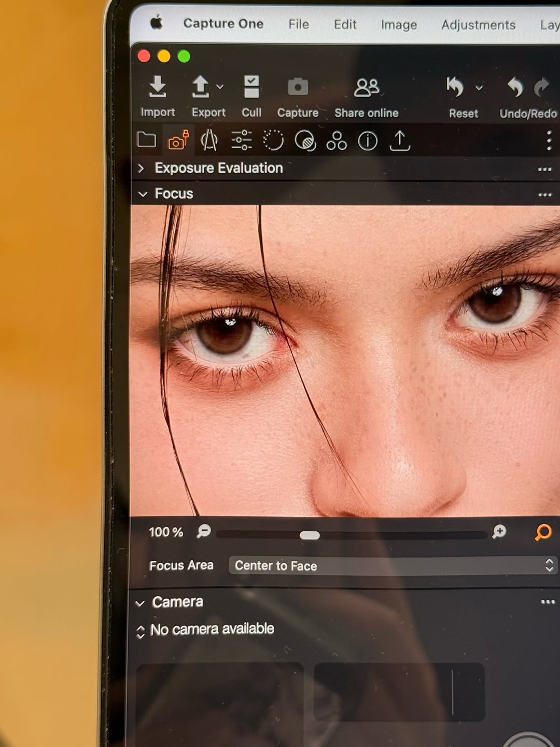This screenshot has height=747, width=560.
Task: Switch to the Shape lens tool tab
Action: pyautogui.click(x=209, y=140)
